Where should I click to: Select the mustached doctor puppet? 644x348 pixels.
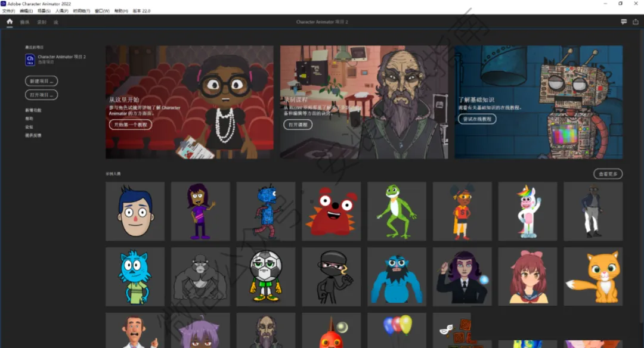[135, 330]
